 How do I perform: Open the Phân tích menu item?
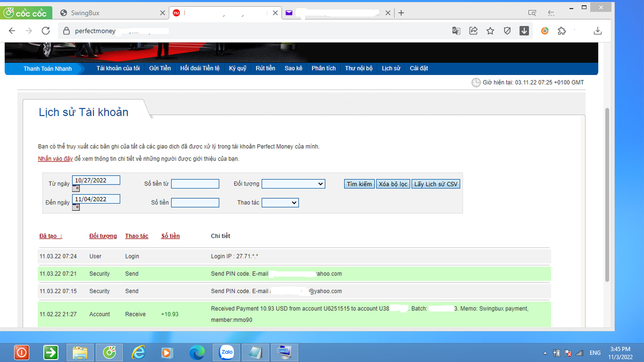324,68
